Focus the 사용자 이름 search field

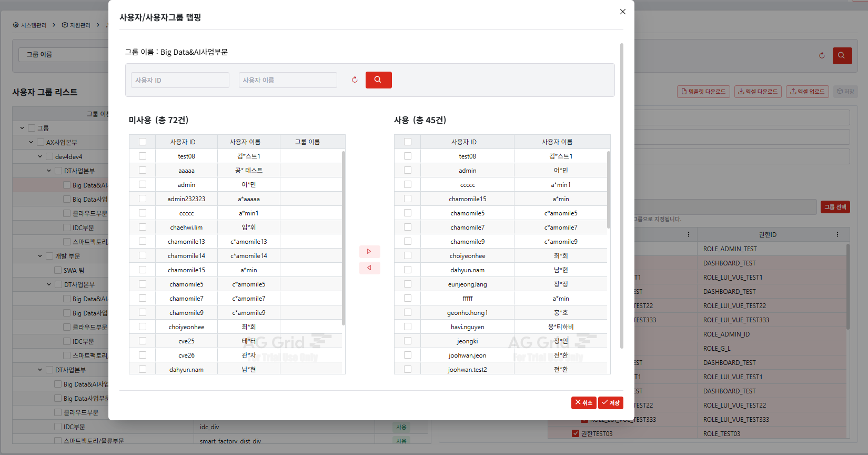point(288,80)
